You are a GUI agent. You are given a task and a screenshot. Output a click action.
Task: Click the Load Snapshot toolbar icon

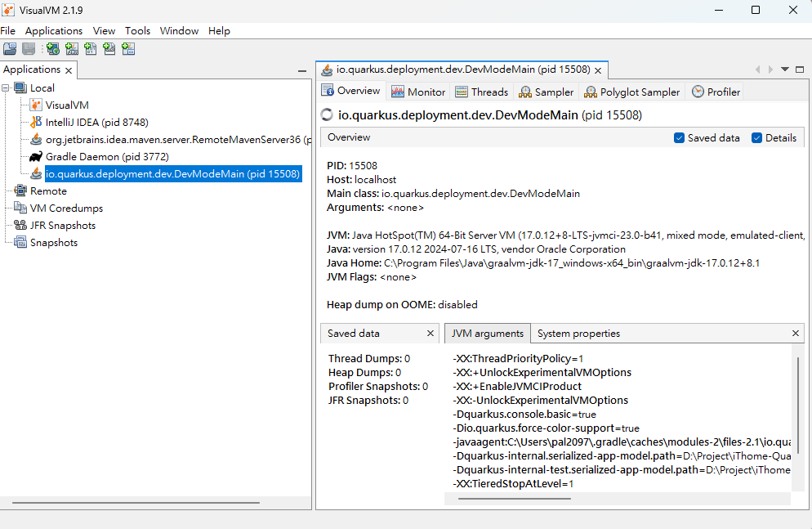10,49
